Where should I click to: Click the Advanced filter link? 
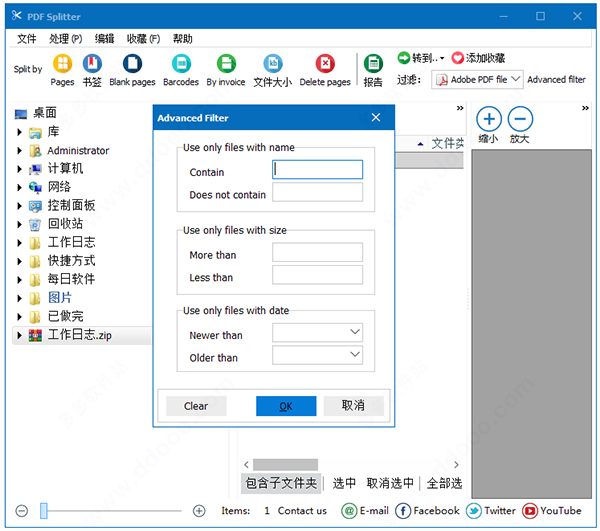point(556,80)
